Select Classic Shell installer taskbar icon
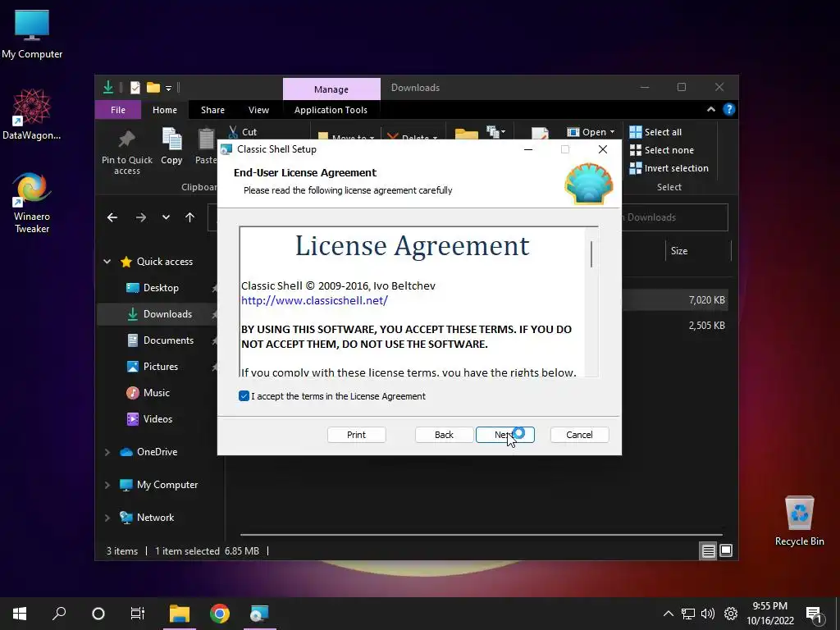840x630 pixels. pyautogui.click(x=260, y=614)
